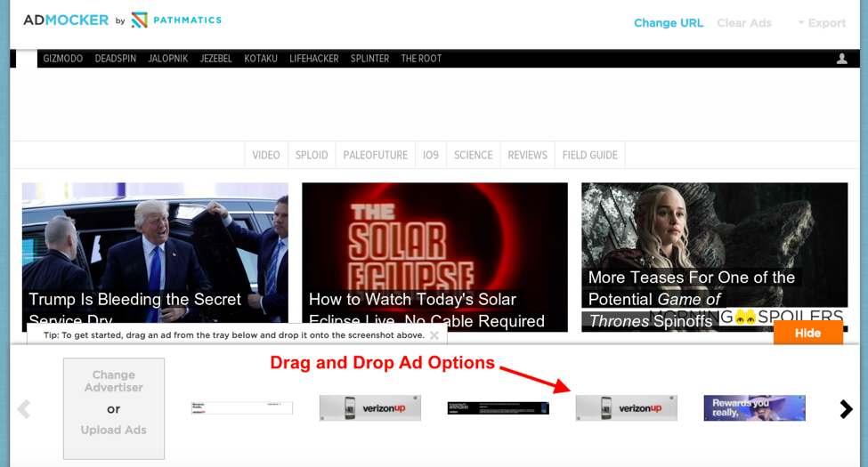The width and height of the screenshot is (868, 467).
Task: Open Lifehacker in the network bar
Action: click(314, 59)
